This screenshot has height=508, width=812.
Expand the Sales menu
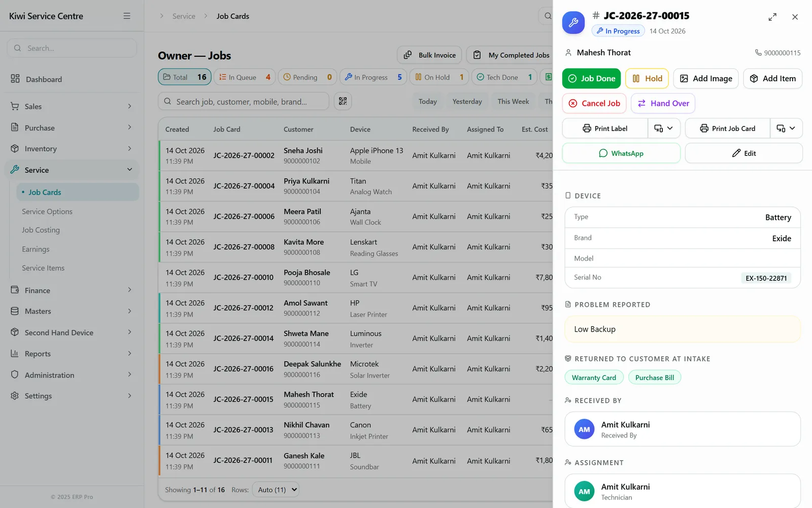(x=72, y=106)
